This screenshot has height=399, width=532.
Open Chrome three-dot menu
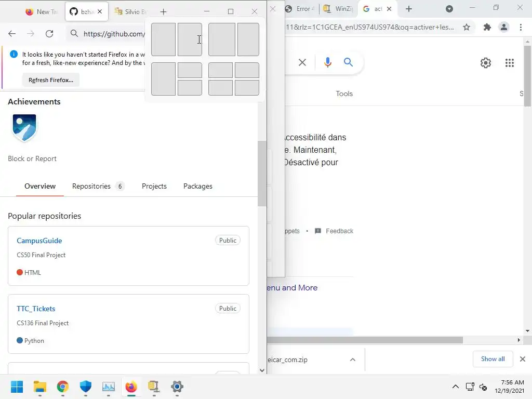521,27
